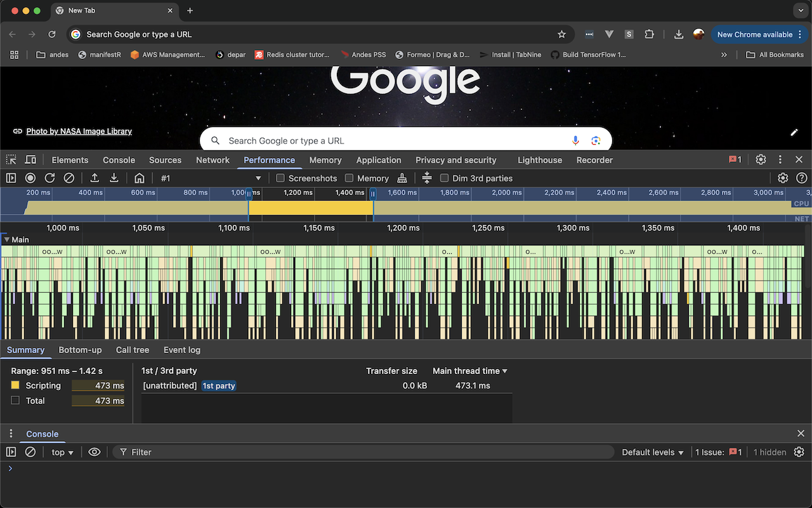This screenshot has height=508, width=812.
Task: Open the andes bookmarks folder
Action: pos(53,55)
